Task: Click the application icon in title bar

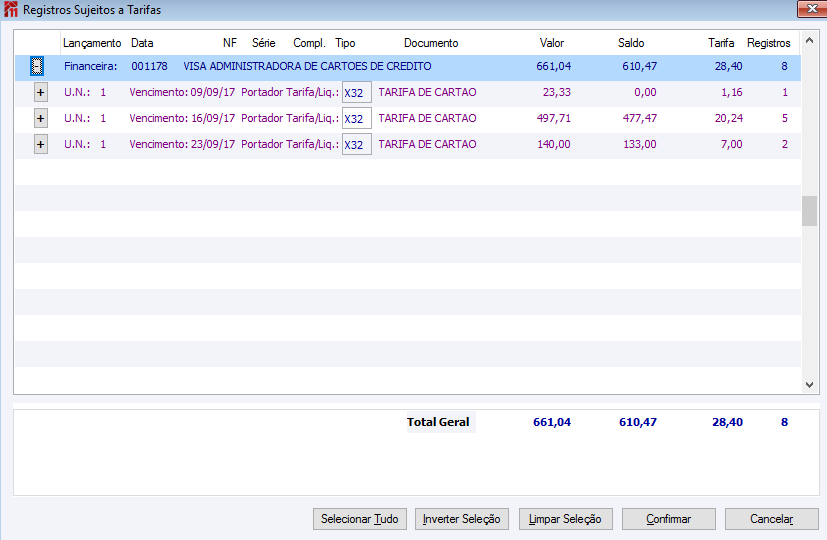Action: pyautogui.click(x=11, y=9)
